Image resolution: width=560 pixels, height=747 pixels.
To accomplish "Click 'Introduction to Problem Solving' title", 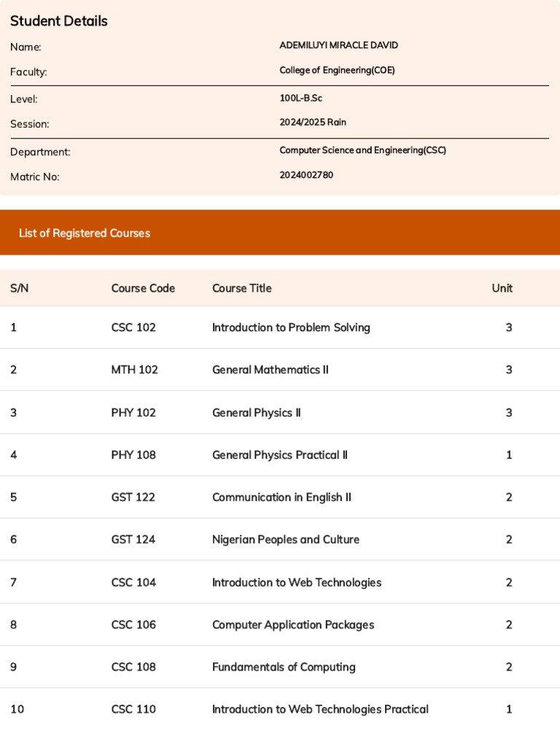I will [x=291, y=328].
